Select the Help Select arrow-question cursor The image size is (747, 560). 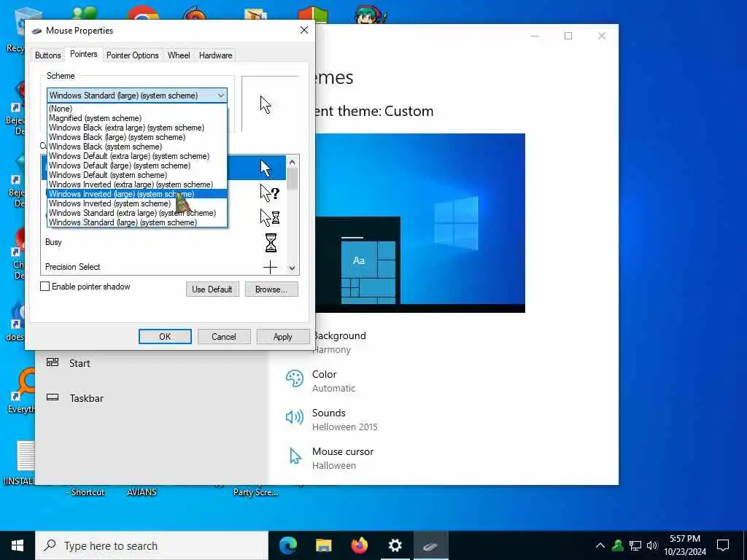click(x=270, y=192)
